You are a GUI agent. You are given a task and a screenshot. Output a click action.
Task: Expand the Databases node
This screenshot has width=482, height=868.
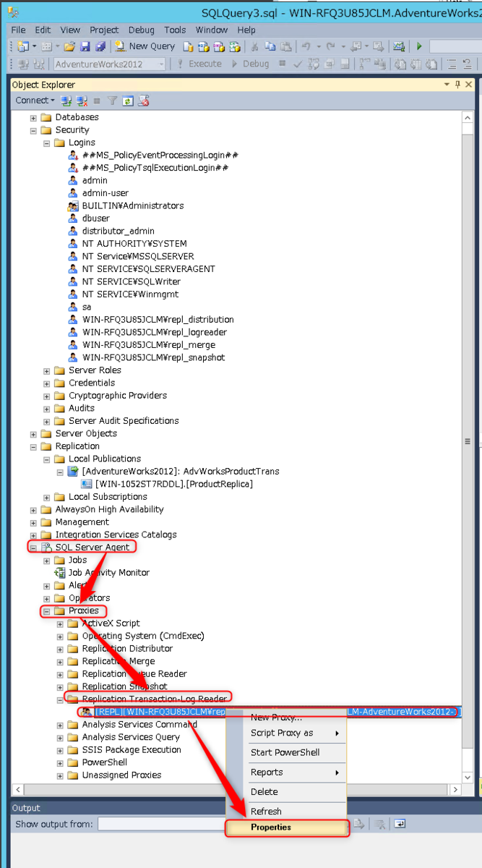coord(33,117)
